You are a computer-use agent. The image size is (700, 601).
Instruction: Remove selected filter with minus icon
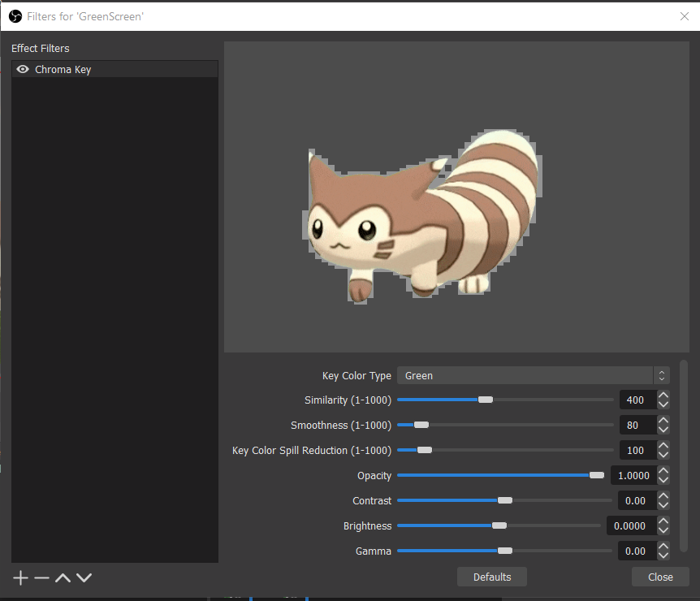[41, 577]
